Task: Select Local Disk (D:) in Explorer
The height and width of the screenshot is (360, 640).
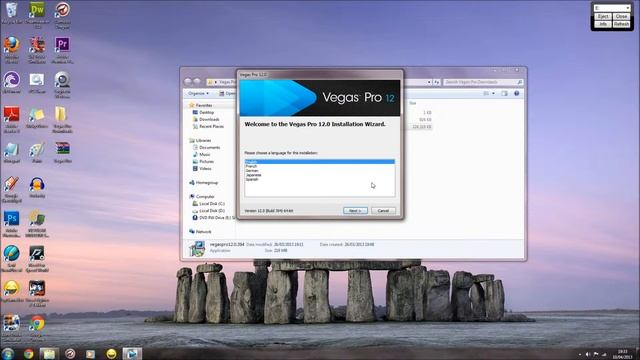Action: [x=211, y=211]
